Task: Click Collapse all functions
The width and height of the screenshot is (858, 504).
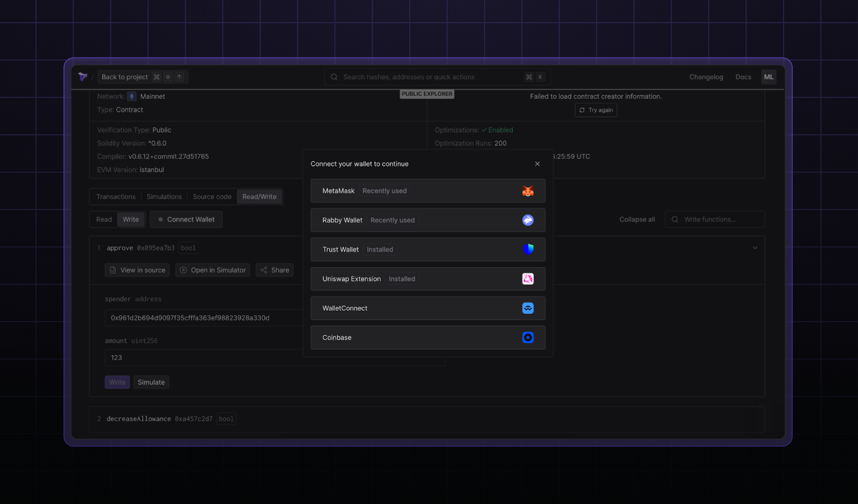Action: pyautogui.click(x=637, y=220)
